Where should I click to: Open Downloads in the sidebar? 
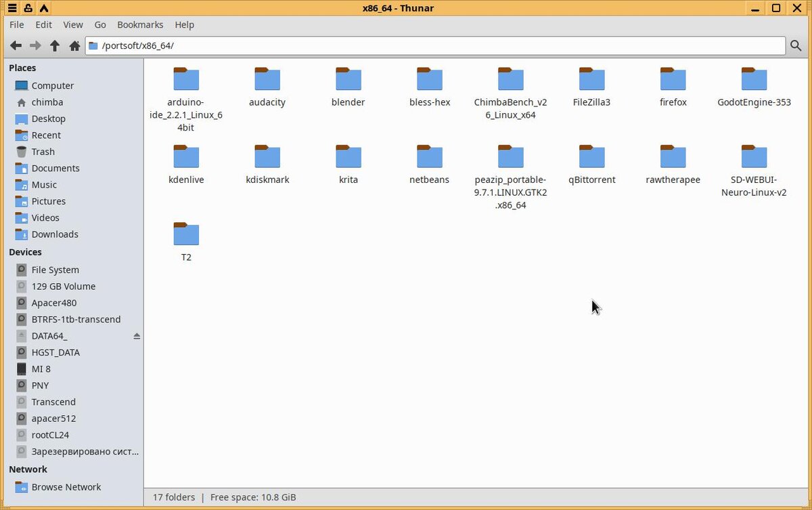pos(72,234)
